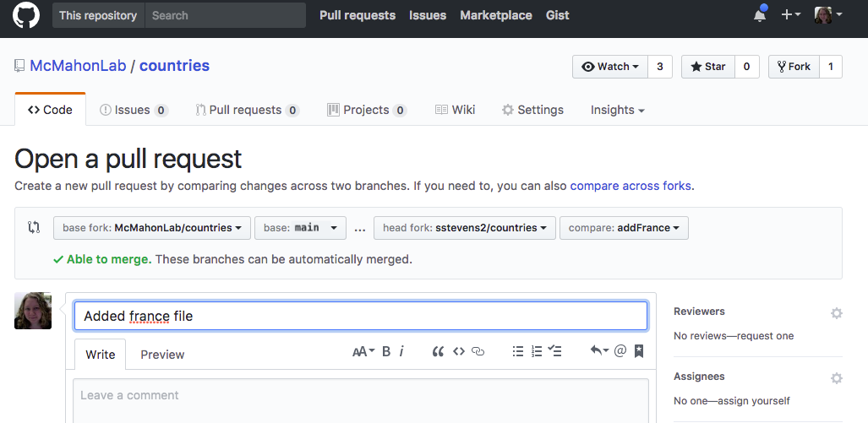Screen dimensions: 868x423
Task: Select the Write tab
Action: coord(101,355)
